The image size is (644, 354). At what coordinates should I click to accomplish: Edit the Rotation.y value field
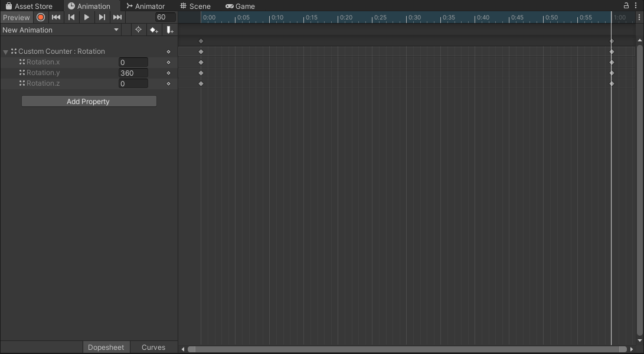click(133, 73)
